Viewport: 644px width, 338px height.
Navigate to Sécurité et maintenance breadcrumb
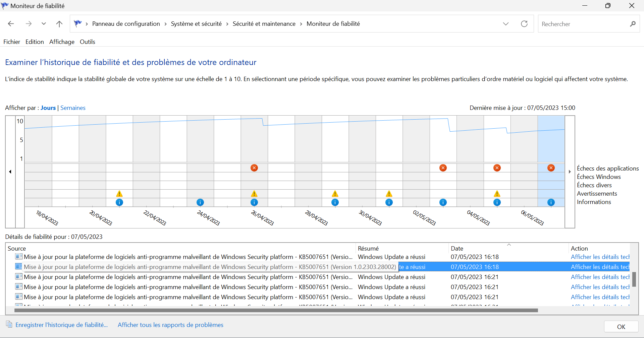[264, 24]
